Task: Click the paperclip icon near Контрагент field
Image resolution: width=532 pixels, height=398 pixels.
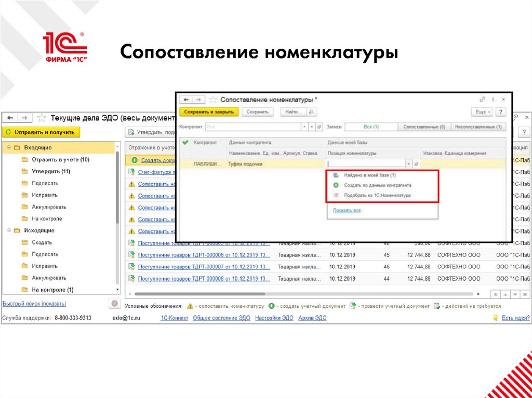Action: click(320, 127)
